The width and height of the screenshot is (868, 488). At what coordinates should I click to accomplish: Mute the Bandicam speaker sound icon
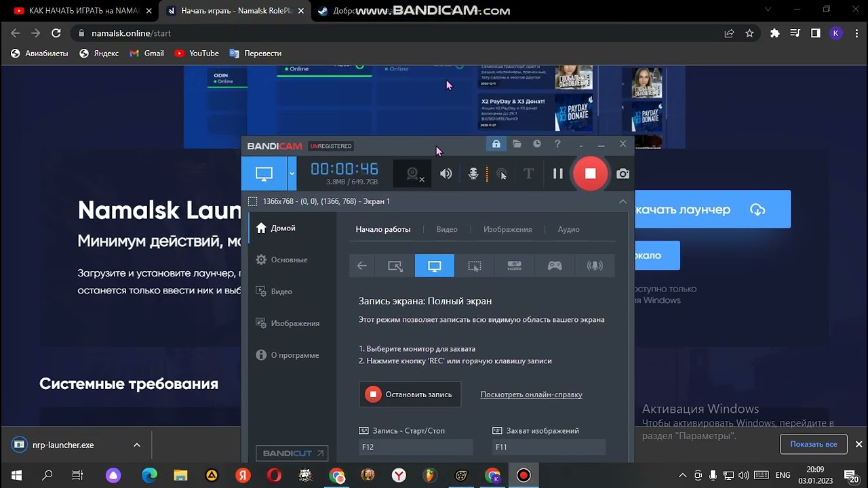[x=446, y=174]
